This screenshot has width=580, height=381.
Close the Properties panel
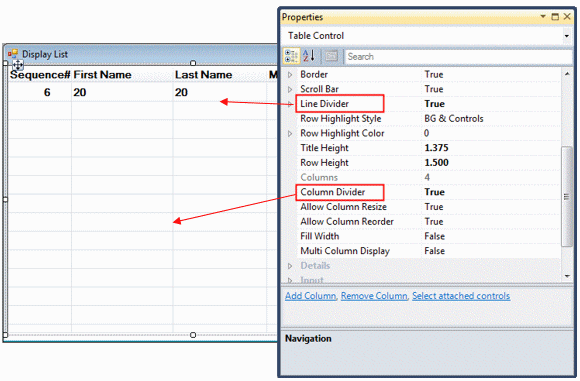[x=567, y=17]
